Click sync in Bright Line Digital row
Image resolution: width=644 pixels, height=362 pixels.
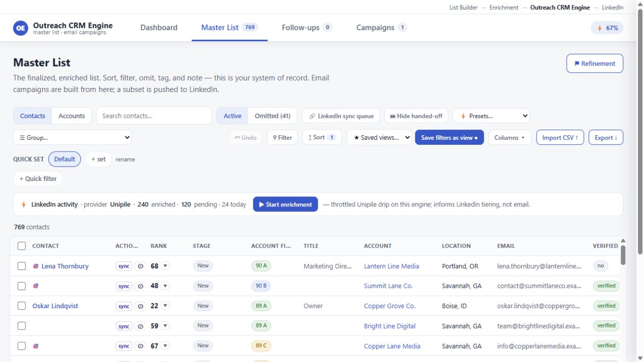click(x=124, y=326)
